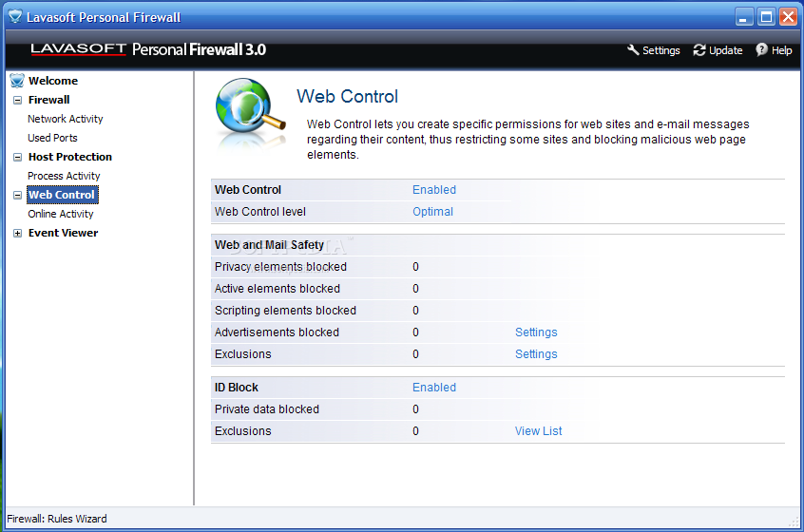804x532 pixels.
Task: Open Settings for Advertisements blocked
Action: (x=536, y=332)
